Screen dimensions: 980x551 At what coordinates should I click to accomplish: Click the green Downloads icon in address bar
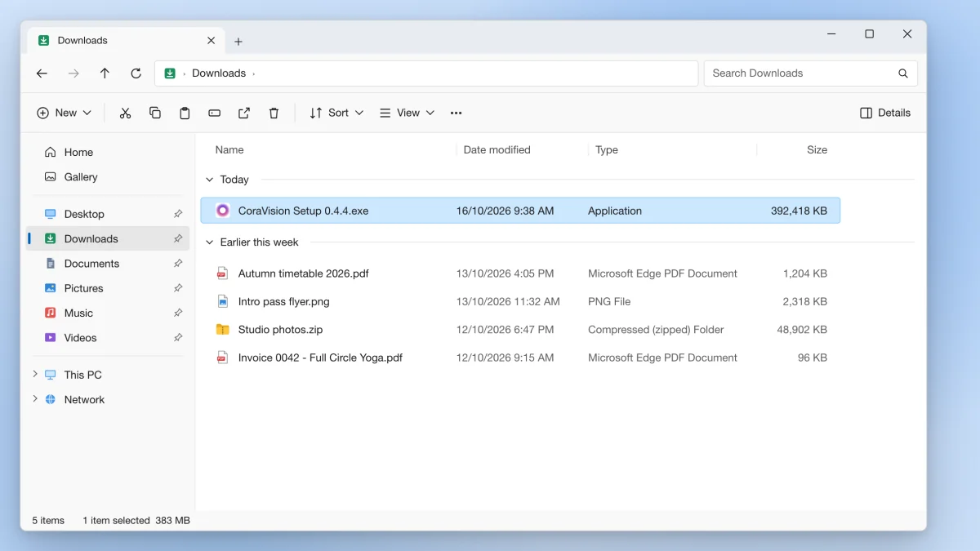point(170,73)
